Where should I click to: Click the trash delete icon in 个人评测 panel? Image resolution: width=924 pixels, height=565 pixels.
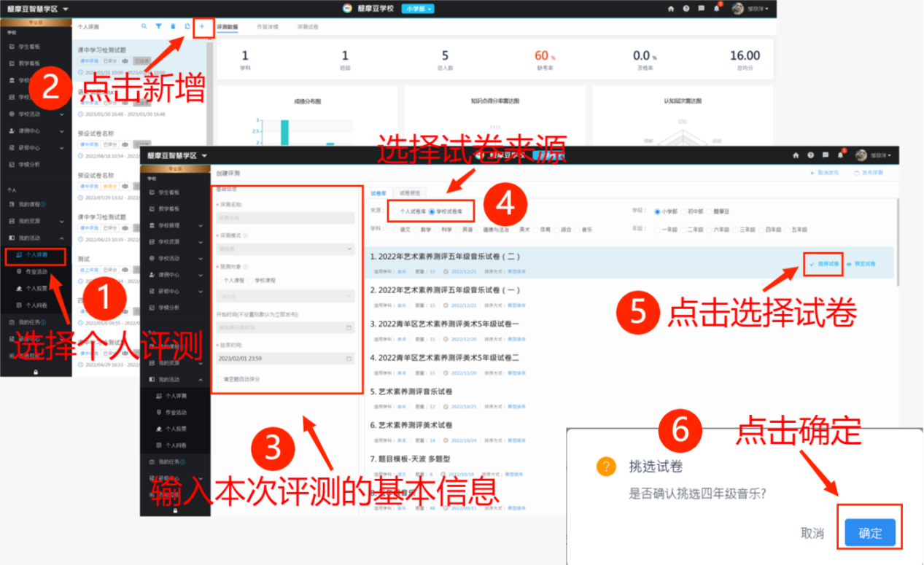pos(173,27)
